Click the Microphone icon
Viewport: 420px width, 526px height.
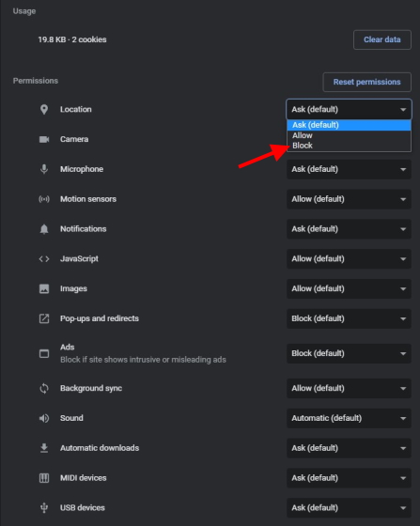pyautogui.click(x=44, y=169)
